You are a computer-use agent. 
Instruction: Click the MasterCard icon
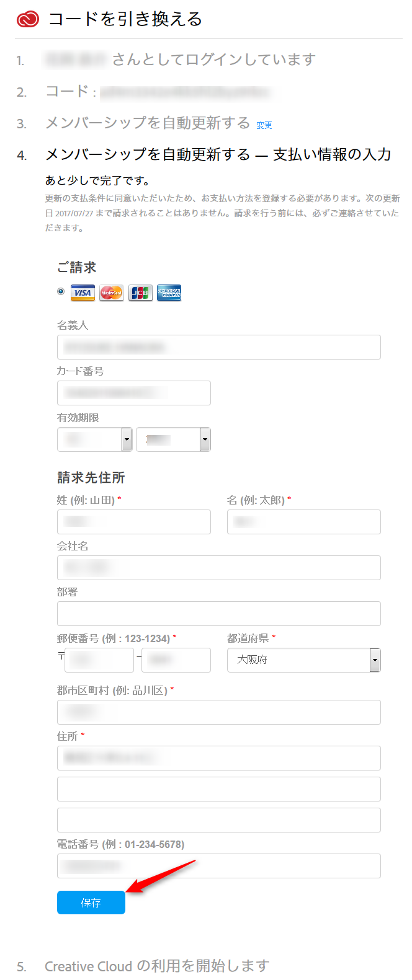(x=112, y=293)
